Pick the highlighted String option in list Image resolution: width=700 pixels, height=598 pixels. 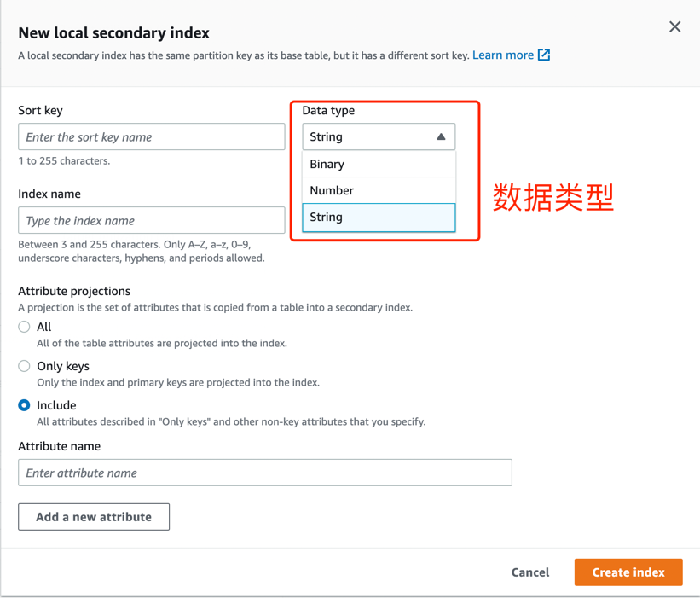coord(379,218)
